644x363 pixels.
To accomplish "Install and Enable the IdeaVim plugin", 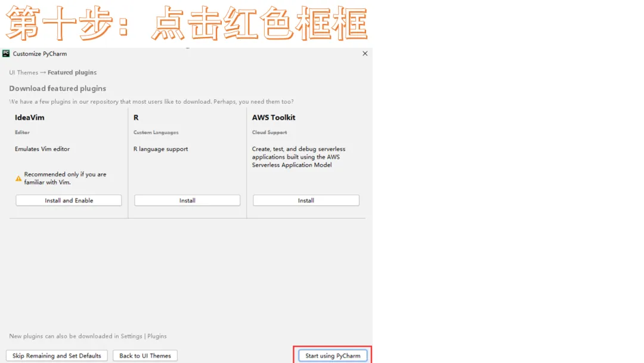I will (69, 200).
